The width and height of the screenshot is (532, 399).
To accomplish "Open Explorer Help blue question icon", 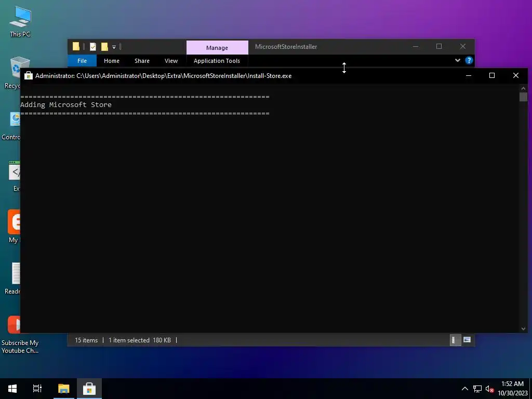I will 469,60.
